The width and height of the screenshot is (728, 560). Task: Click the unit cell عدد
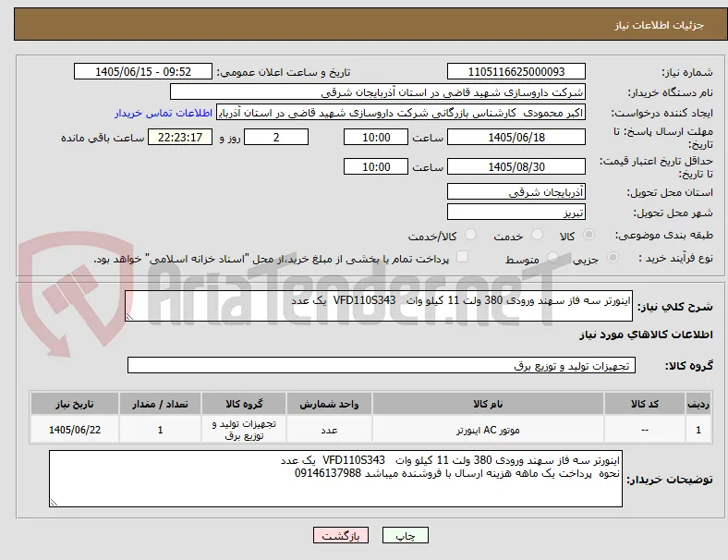click(x=329, y=430)
